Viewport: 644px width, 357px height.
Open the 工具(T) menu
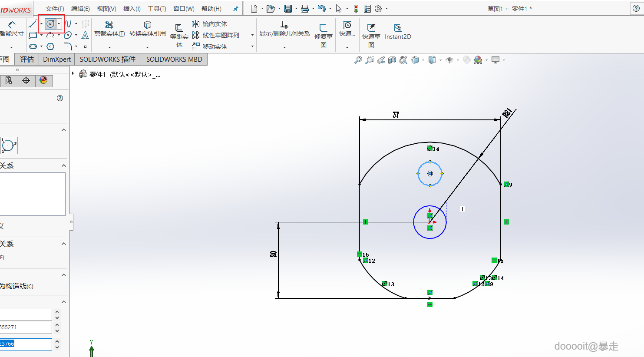click(x=157, y=9)
